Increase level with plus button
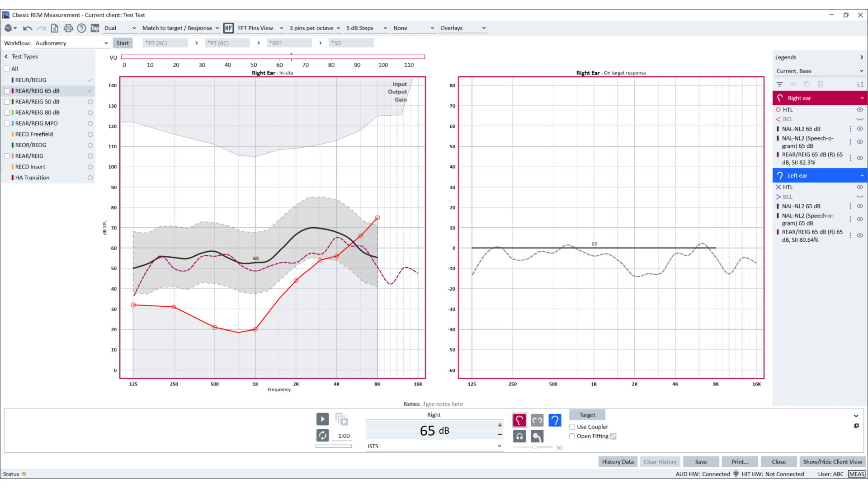 point(500,425)
